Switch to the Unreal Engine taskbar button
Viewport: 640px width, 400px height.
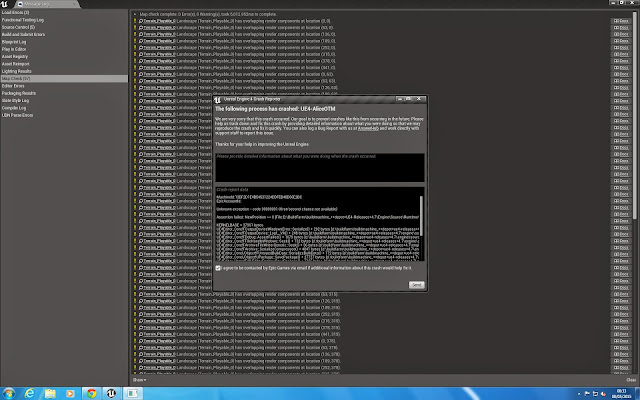click(111, 393)
